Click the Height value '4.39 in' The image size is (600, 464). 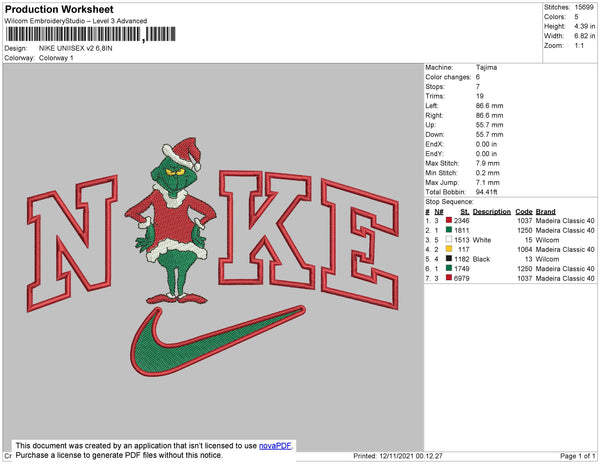pos(585,26)
